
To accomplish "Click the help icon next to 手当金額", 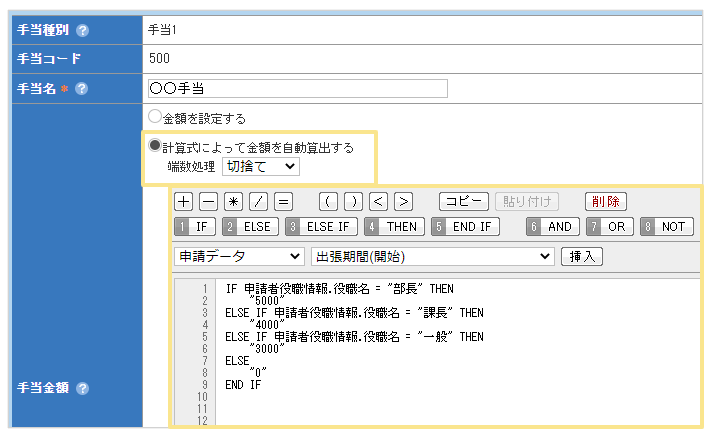I will 82,388.
